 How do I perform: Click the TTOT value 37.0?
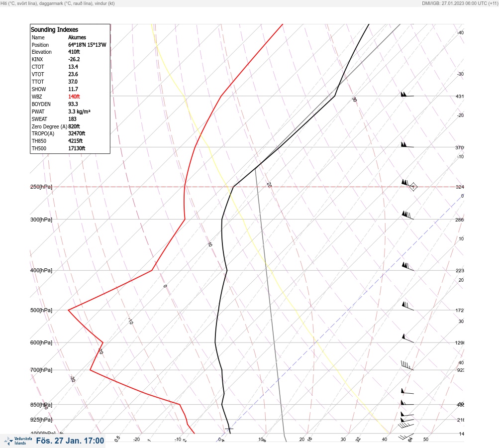pyautogui.click(x=73, y=82)
